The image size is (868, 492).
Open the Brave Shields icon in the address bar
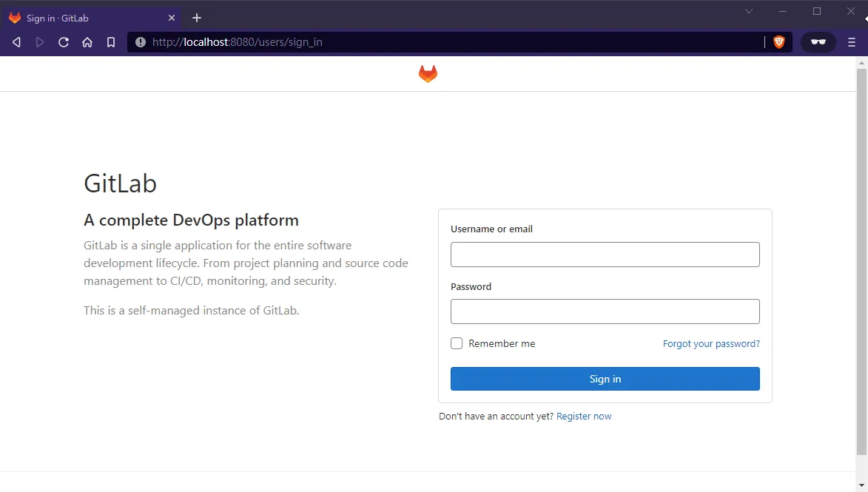click(779, 42)
